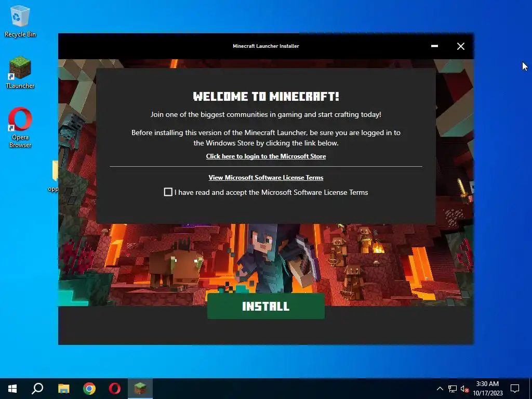Open taskbar search magnifier
Screen dimensions: 532x399
coord(37,389)
